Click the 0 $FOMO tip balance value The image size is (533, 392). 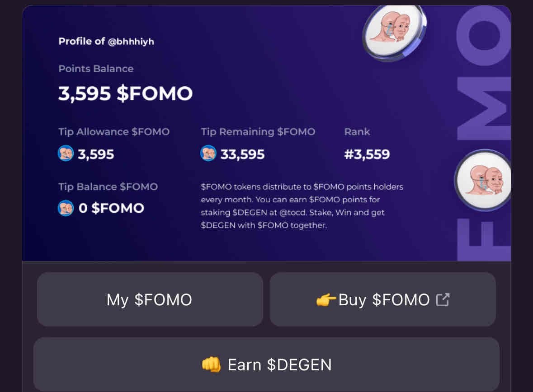point(111,208)
